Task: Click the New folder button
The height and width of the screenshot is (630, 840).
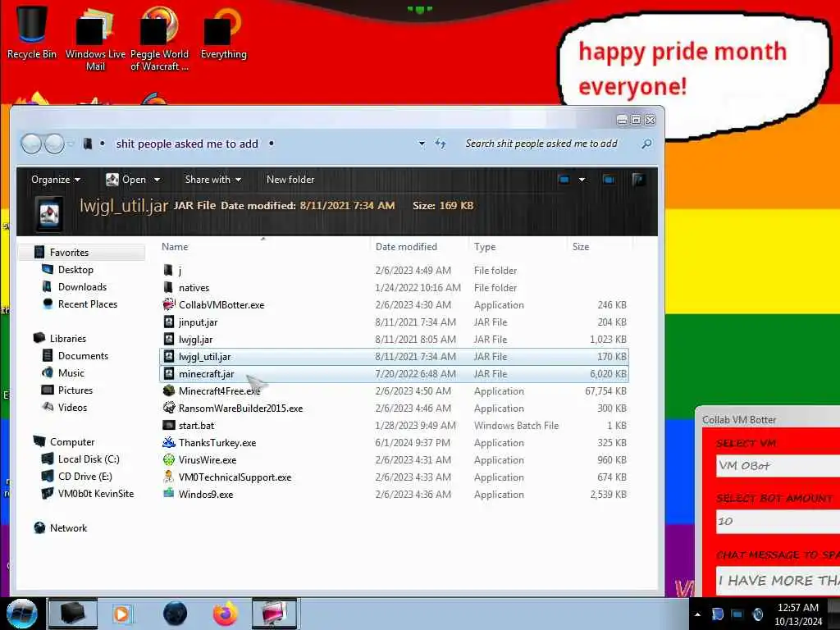Action: (290, 180)
